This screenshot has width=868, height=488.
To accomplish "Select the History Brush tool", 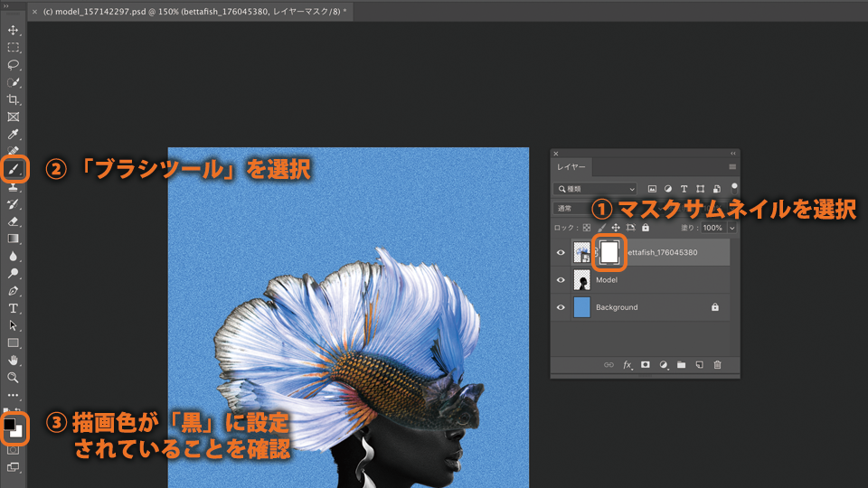I will 13,204.
